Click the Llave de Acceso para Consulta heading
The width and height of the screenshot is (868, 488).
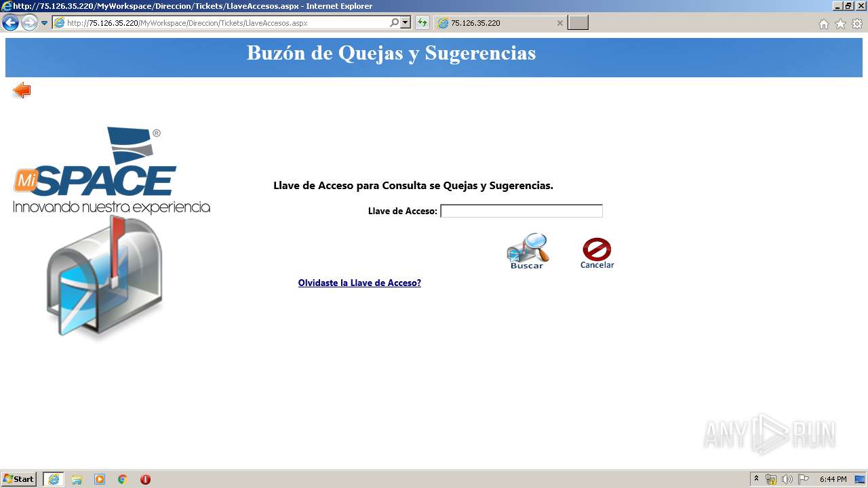tap(413, 186)
